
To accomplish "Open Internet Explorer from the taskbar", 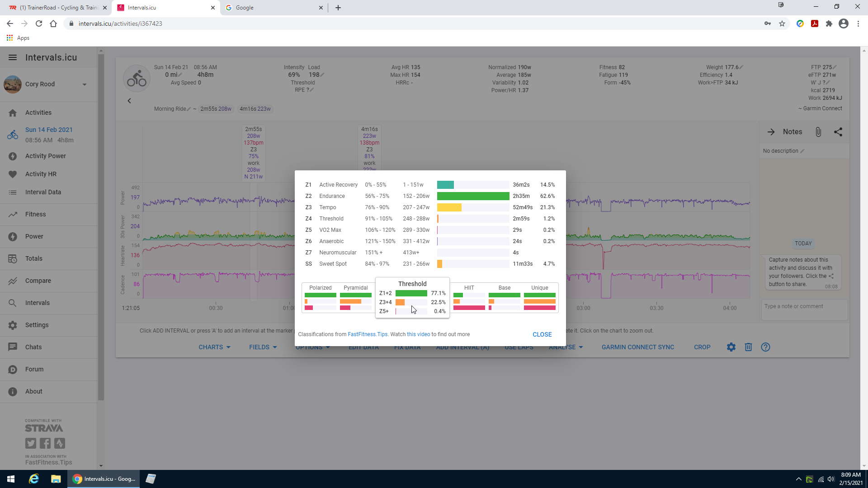I will tap(34, 479).
